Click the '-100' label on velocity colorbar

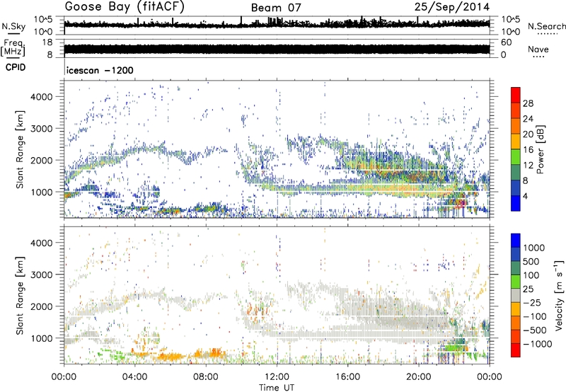coord(534,316)
